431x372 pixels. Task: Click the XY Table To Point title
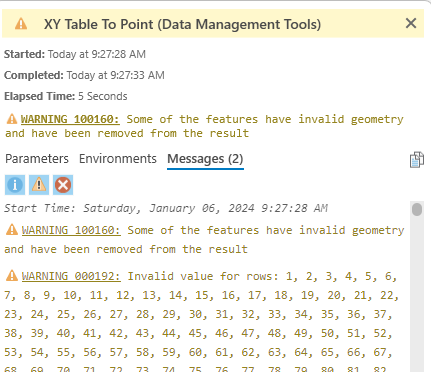pos(182,24)
